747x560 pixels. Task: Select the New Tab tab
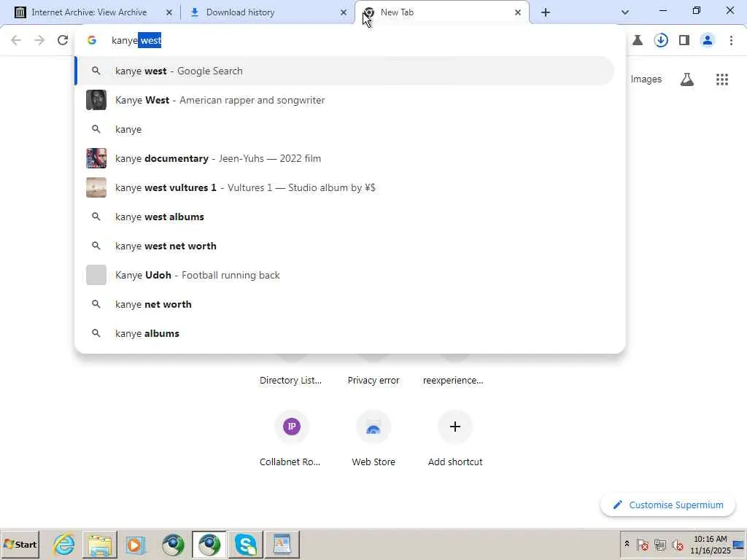[442, 12]
